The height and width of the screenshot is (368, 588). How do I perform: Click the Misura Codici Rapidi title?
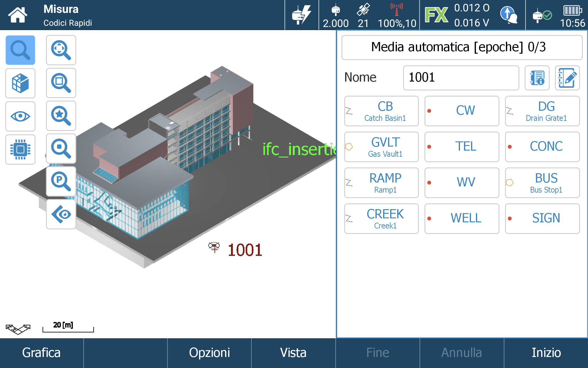pos(67,15)
